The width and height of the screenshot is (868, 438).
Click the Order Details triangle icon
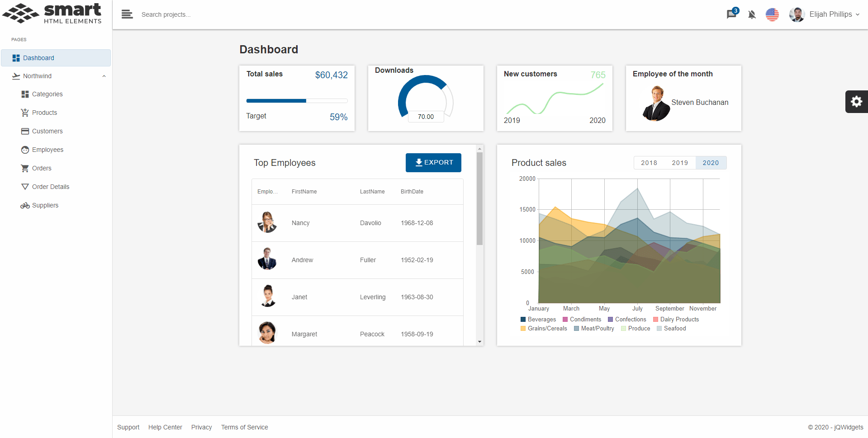pos(25,187)
